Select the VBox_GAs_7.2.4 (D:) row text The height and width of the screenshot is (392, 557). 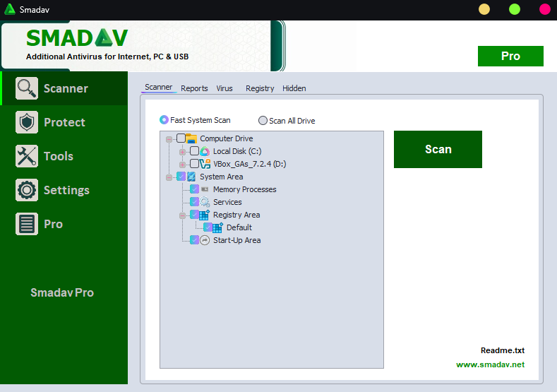coord(250,164)
